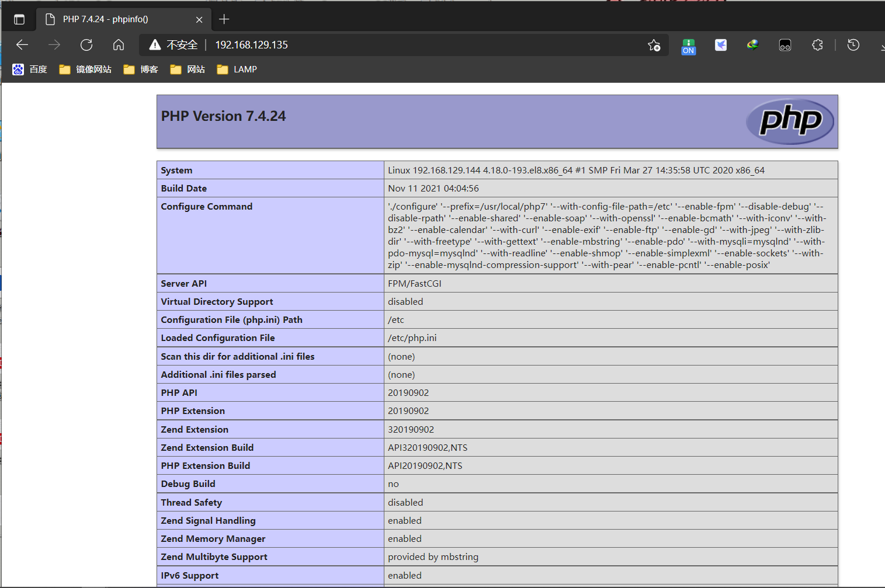Click the Virtual Directory Support label
Image resolution: width=885 pixels, height=588 pixels.
pos(217,302)
